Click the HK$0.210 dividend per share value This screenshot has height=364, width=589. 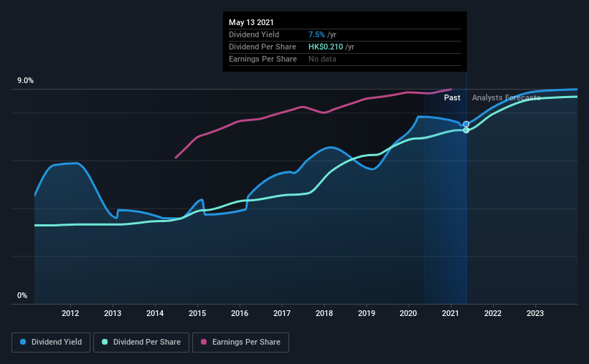[x=326, y=47]
